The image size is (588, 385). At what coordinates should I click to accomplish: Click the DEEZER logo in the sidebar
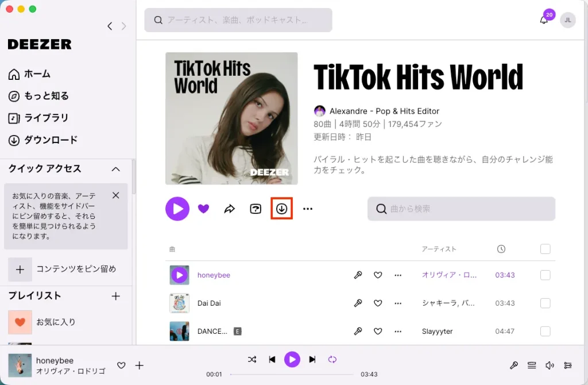(x=40, y=44)
